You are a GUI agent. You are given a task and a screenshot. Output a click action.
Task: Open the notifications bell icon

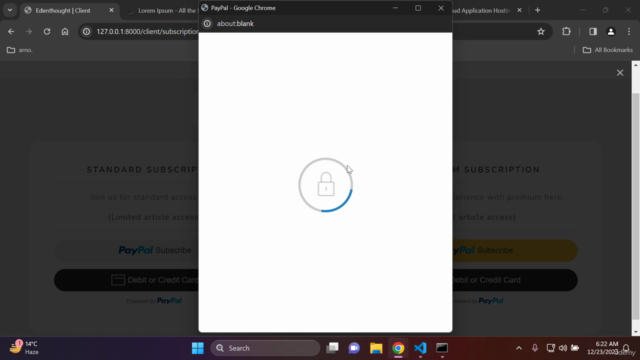point(626,348)
